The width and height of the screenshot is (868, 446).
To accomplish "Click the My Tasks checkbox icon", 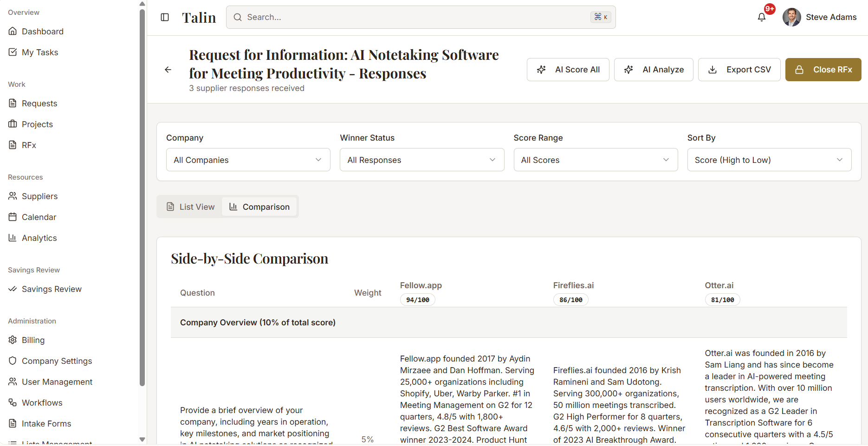I will pyautogui.click(x=13, y=52).
